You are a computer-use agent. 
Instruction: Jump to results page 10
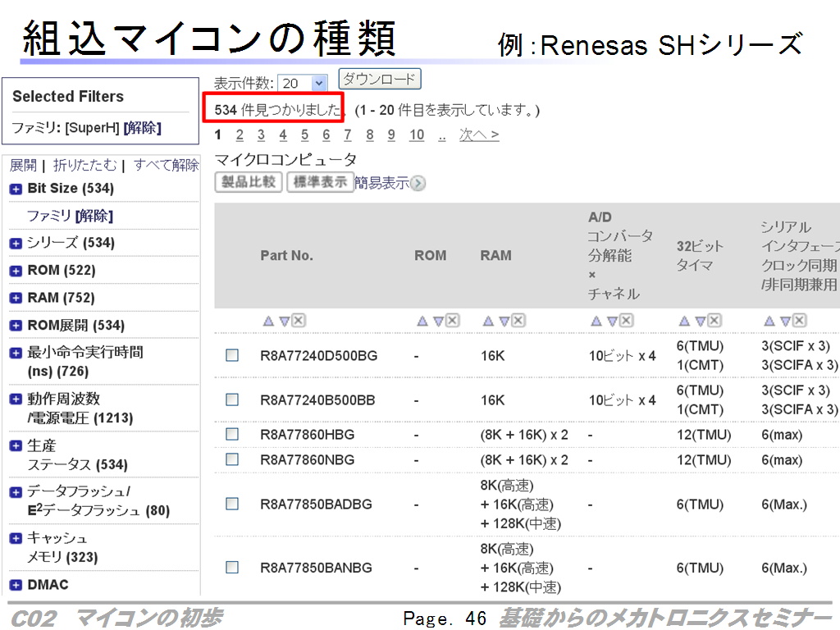[x=416, y=135]
